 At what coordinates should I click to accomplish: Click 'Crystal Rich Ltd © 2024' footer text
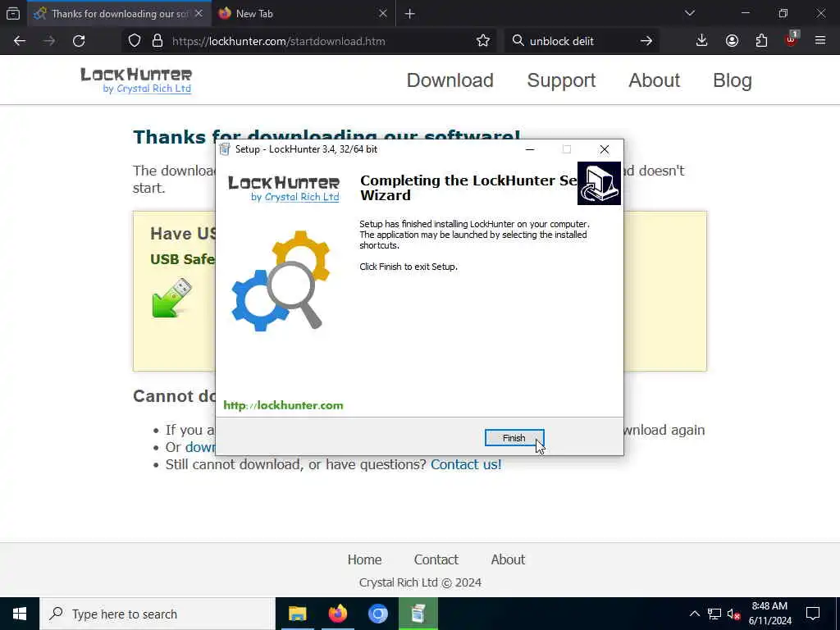[420, 582]
